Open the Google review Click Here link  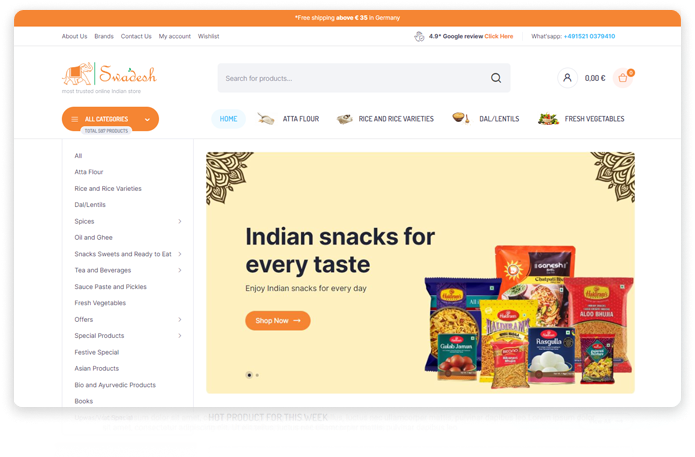pyautogui.click(x=499, y=36)
